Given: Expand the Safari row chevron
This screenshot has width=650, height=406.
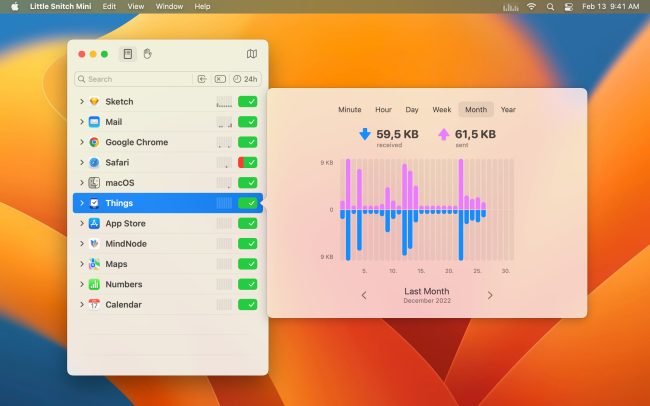Looking at the screenshot, I should (x=82, y=163).
